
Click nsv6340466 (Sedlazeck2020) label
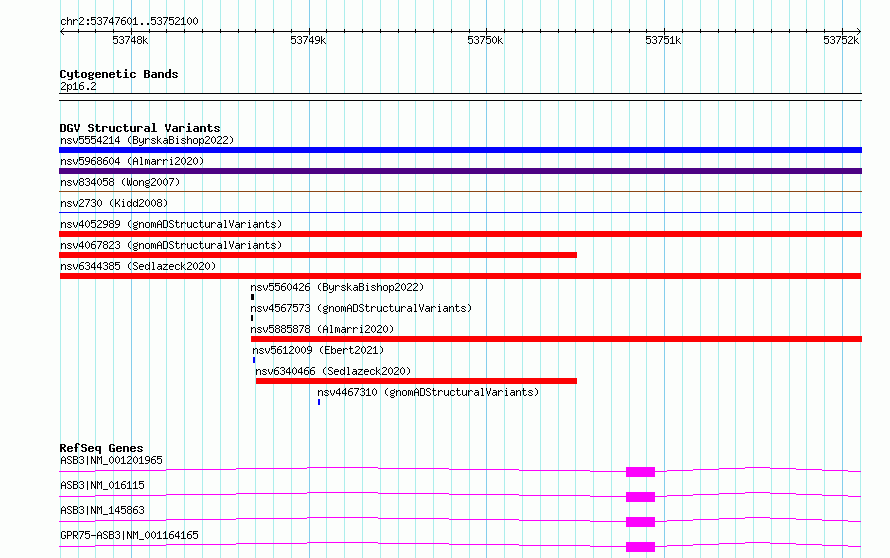pyautogui.click(x=333, y=371)
